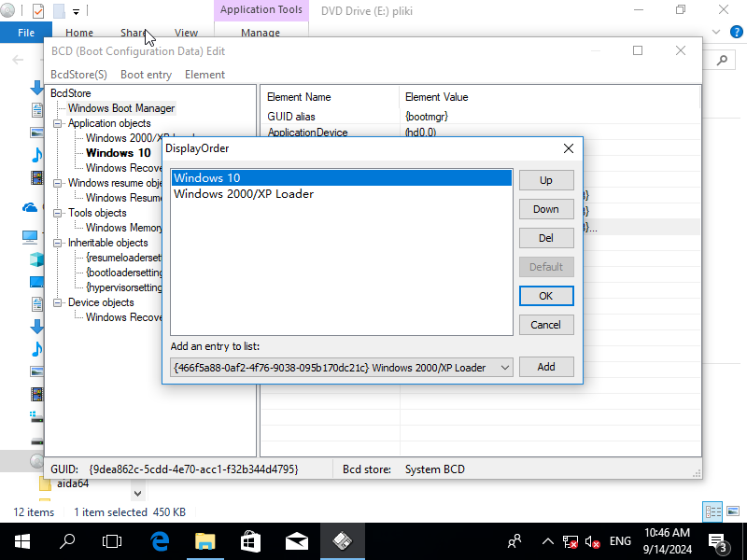The image size is (747, 560).
Task: Collapse Windows resume objects node
Action: [x=57, y=183]
